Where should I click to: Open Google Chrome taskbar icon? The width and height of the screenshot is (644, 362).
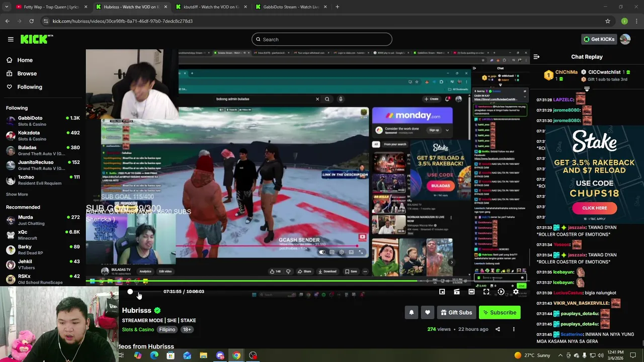click(x=236, y=355)
